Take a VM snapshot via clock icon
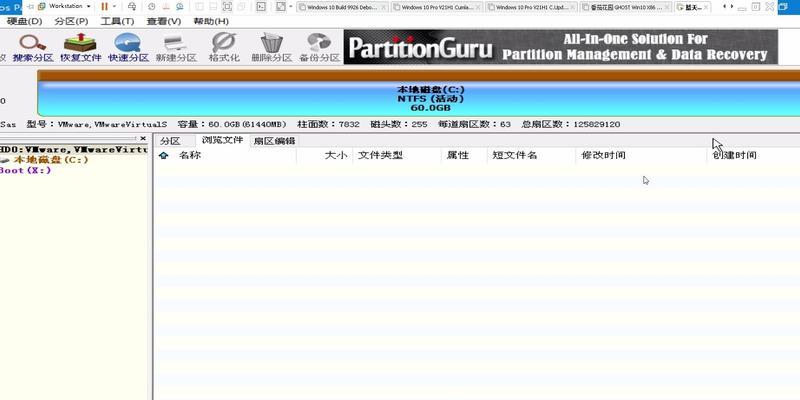800x400 pixels. (x=152, y=7)
